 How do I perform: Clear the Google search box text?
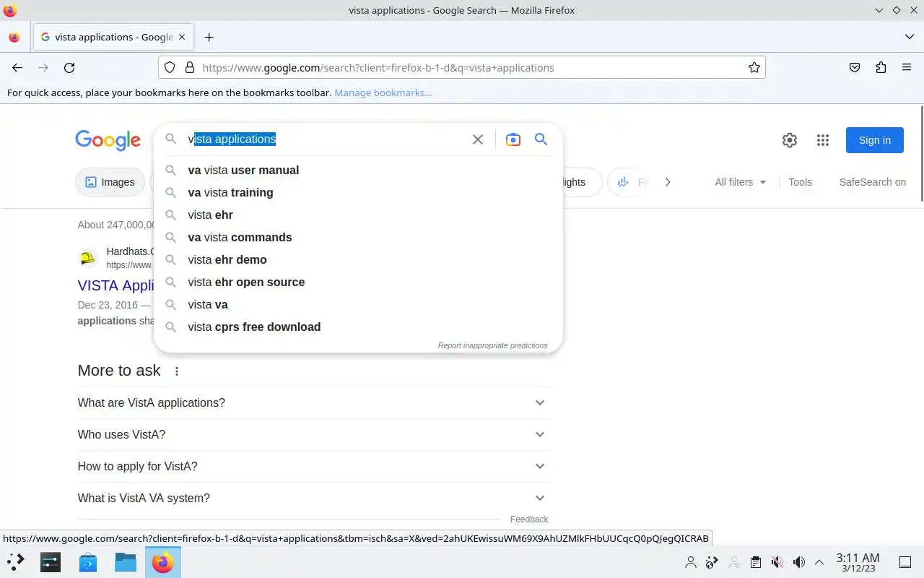[x=478, y=139]
